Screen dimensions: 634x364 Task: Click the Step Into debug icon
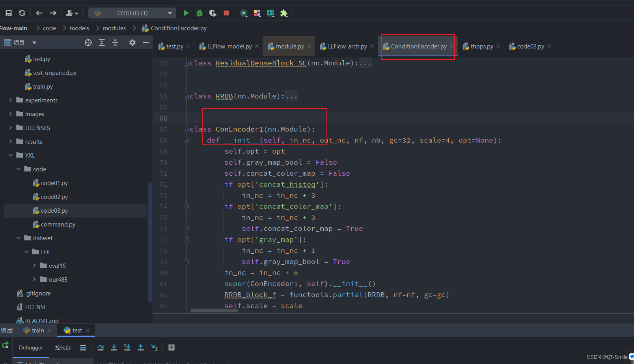coord(114,347)
